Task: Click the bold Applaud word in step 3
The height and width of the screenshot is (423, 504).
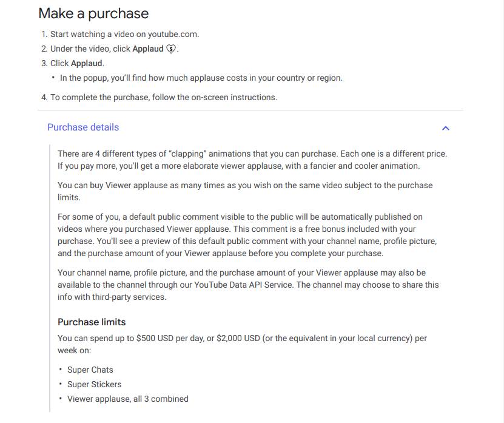Action: [x=87, y=63]
